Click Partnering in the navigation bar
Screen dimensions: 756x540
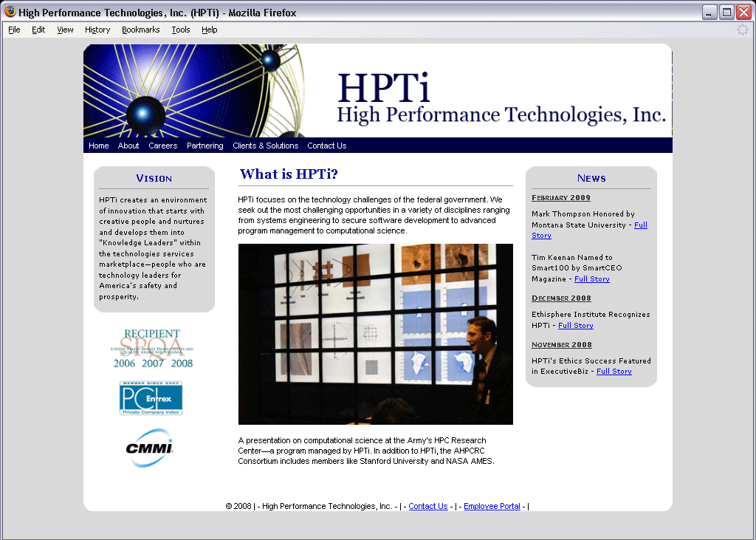(205, 146)
